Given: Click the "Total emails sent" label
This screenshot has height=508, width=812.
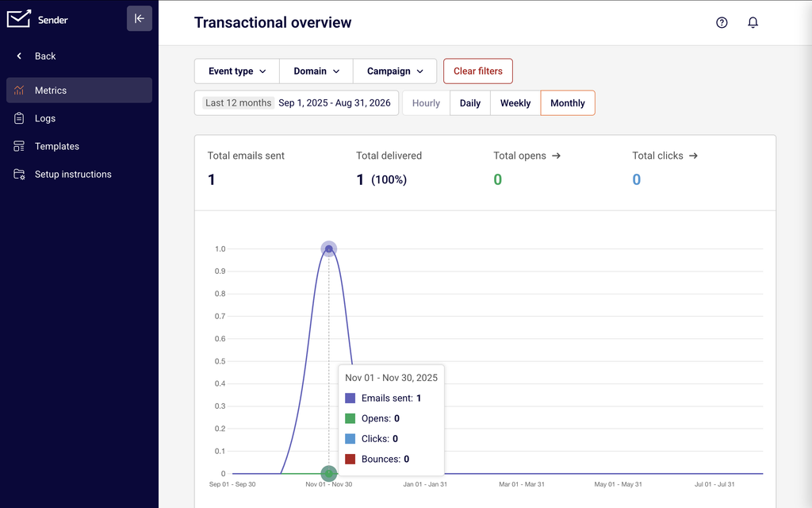Looking at the screenshot, I should (246, 156).
